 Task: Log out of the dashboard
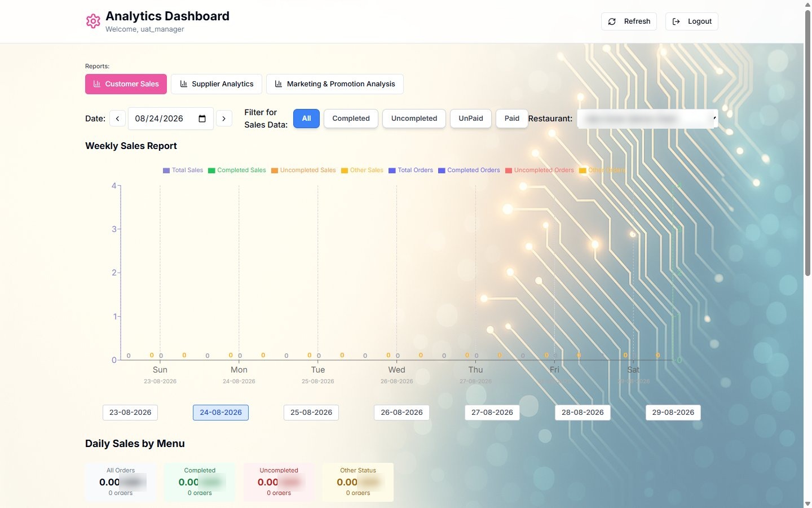click(692, 21)
